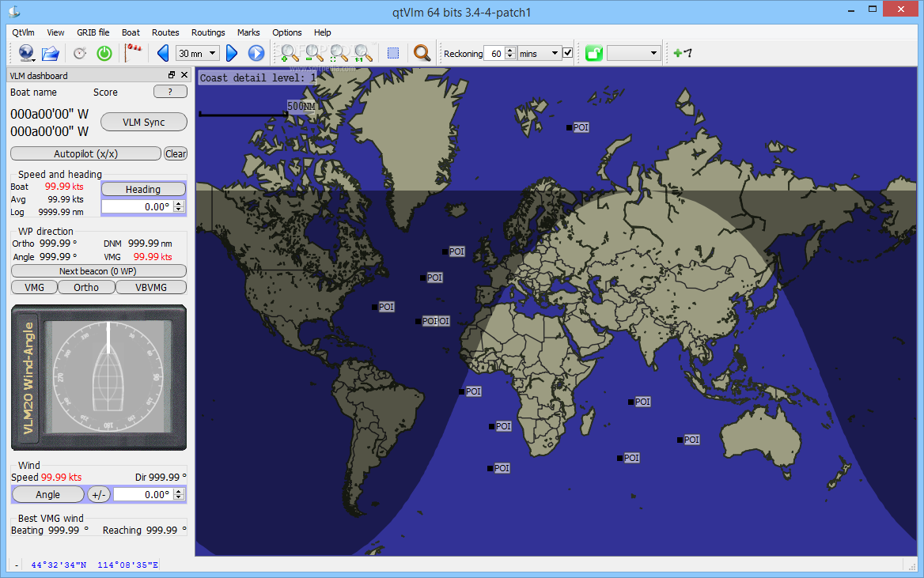Step forward with the right blue arrow
Screen dimensions: 924x578
pyautogui.click(x=232, y=54)
